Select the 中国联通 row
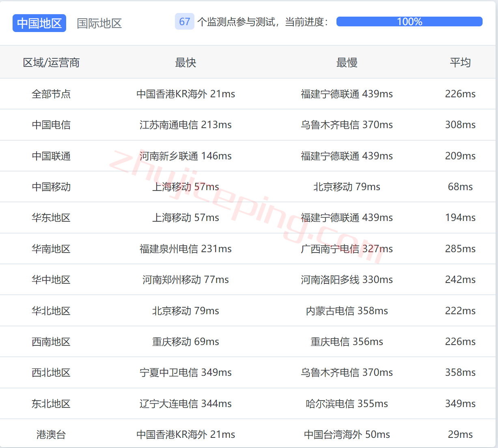The height and width of the screenshot is (448, 498). pyautogui.click(x=52, y=156)
